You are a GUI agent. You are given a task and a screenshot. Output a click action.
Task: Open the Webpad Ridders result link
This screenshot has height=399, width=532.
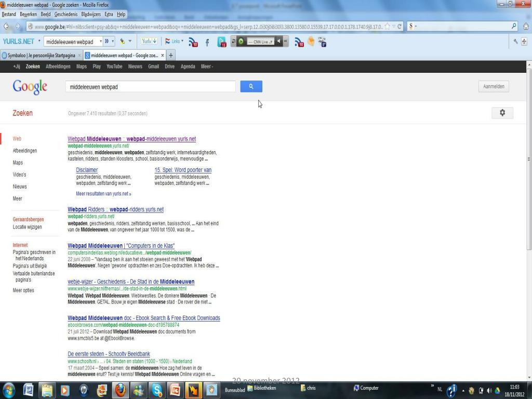(x=115, y=209)
